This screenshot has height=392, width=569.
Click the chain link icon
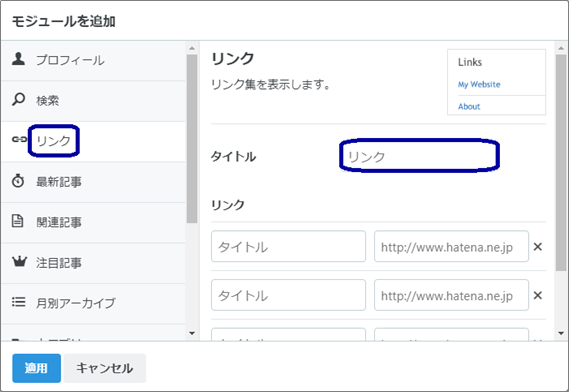coord(19,139)
